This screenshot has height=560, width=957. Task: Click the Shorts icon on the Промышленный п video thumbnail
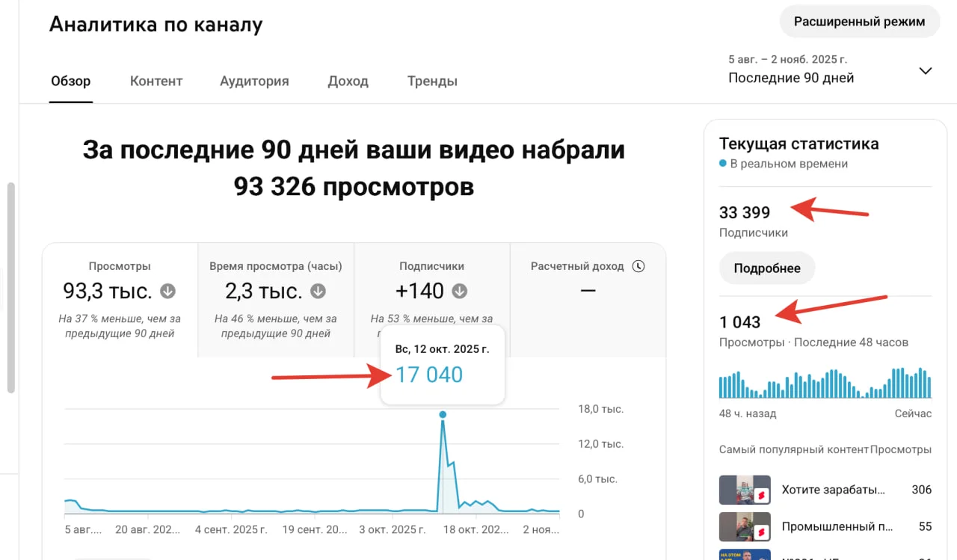[x=761, y=532]
